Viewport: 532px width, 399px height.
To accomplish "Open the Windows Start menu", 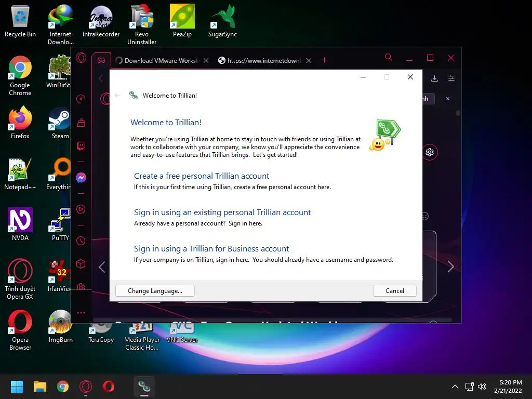I will (17, 387).
